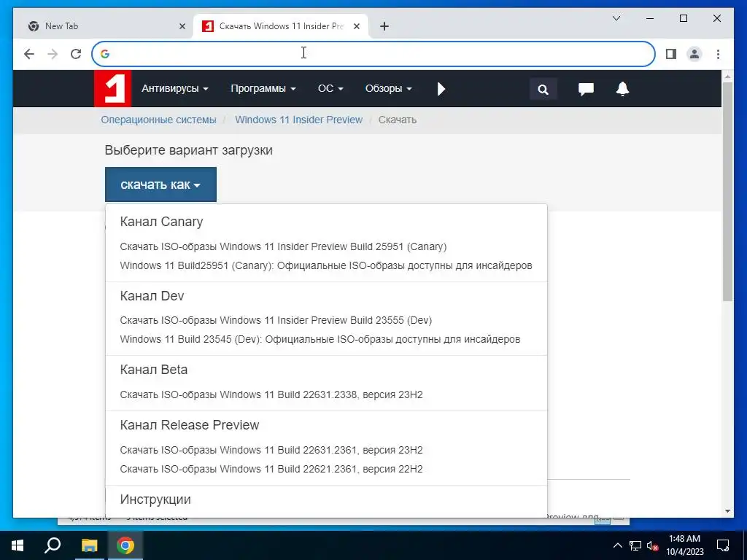Image resolution: width=747 pixels, height=560 pixels.
Task: Open Windows taskbar search
Action: (x=53, y=545)
